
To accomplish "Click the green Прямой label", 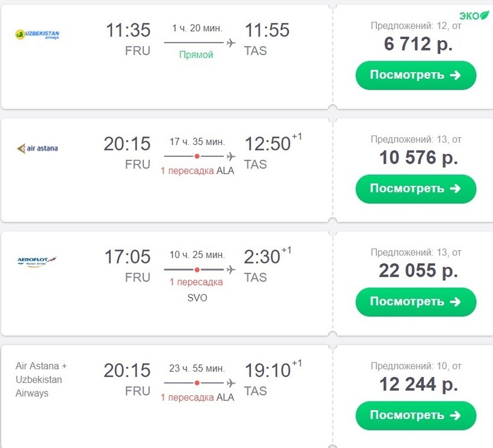I will click(x=196, y=55).
